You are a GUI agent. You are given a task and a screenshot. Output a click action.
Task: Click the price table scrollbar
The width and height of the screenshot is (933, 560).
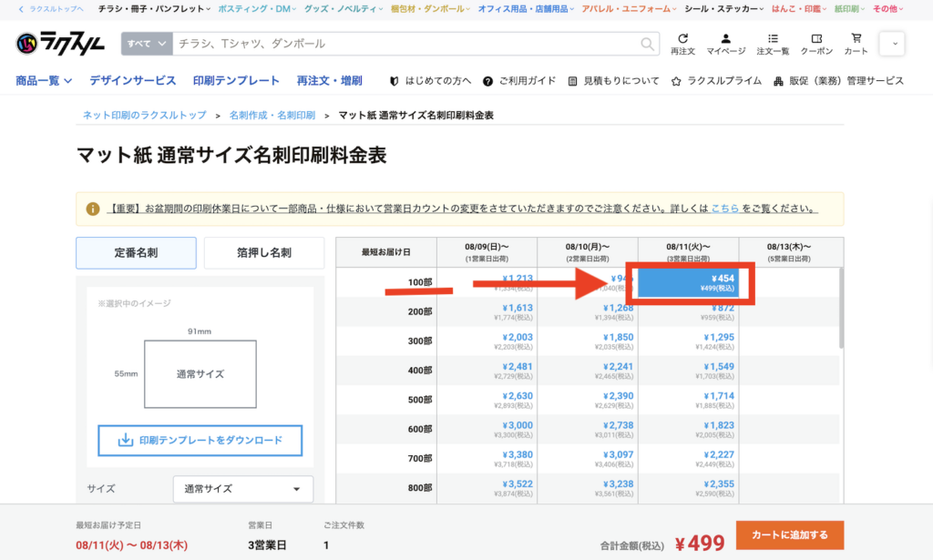coord(841,308)
